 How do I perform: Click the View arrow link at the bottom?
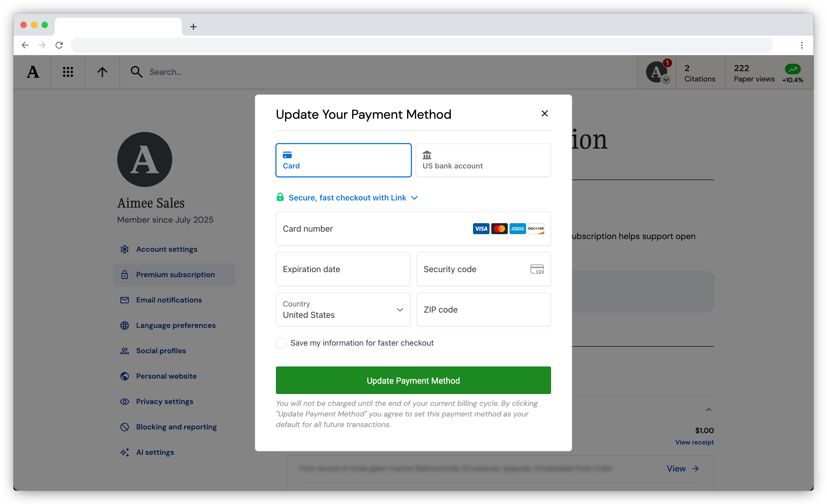coord(683,469)
